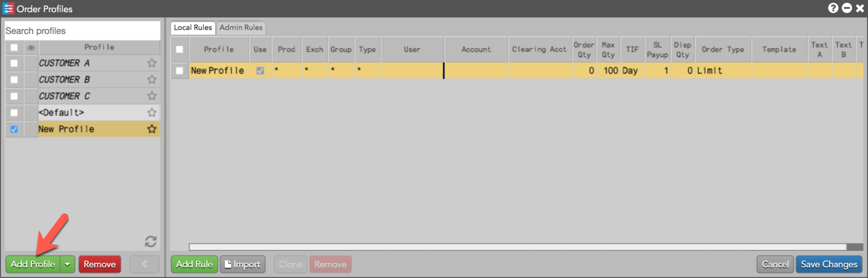This screenshot has width=868, height=278.
Task: Click the Disp Qty value 0
Action: pyautogui.click(x=682, y=71)
